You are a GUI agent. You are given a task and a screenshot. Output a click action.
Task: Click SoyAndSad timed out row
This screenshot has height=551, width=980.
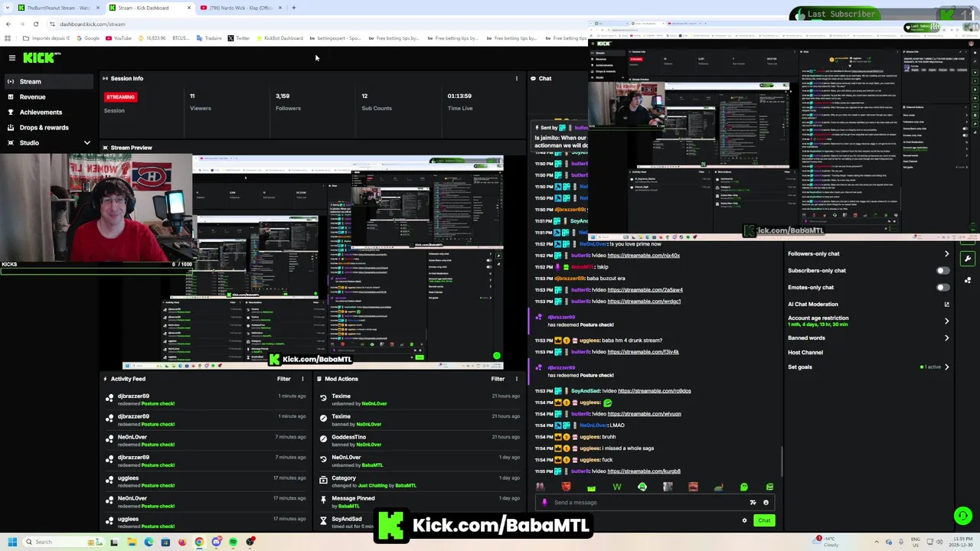click(x=420, y=522)
